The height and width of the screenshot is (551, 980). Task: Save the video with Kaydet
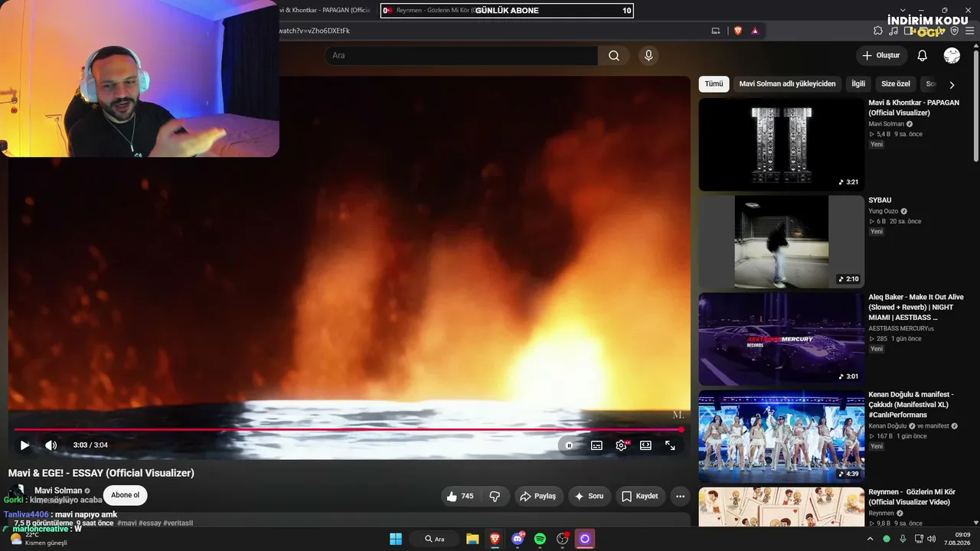pos(640,496)
